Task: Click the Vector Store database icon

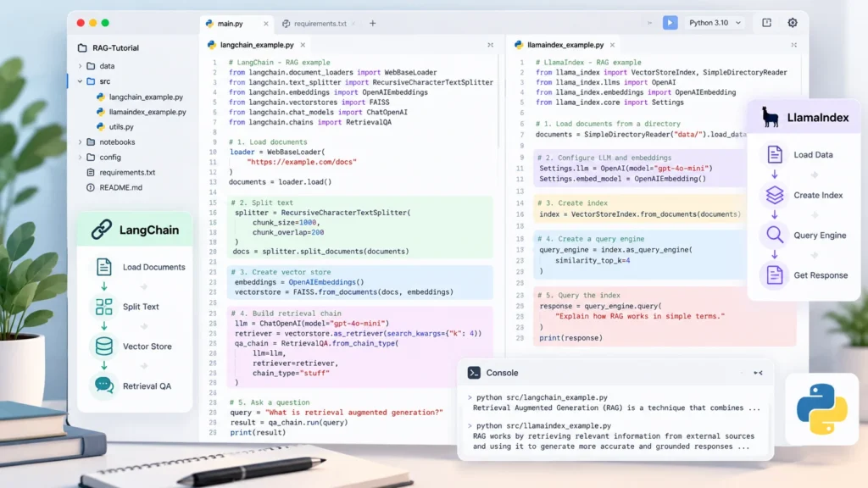Action: click(103, 347)
